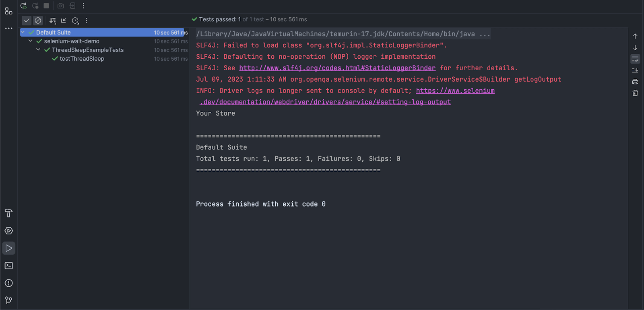The width and height of the screenshot is (644, 310).
Task: Disable soft-wrap in the console
Action: (635, 59)
